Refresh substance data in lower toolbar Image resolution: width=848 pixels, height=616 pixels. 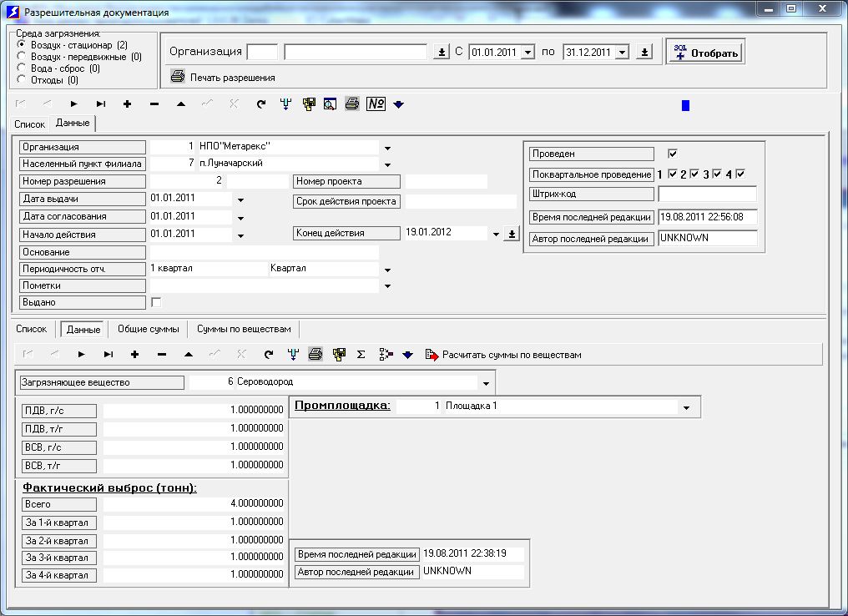pyautogui.click(x=269, y=354)
